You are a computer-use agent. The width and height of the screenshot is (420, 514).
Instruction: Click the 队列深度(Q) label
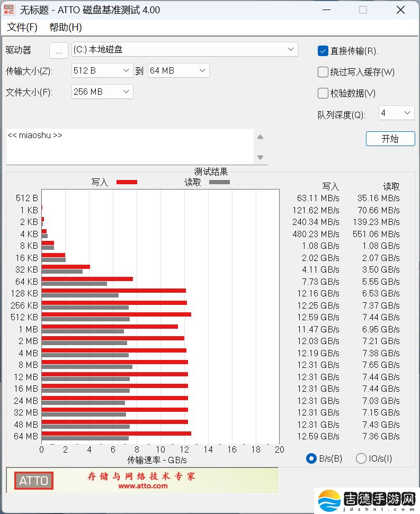tap(341, 115)
